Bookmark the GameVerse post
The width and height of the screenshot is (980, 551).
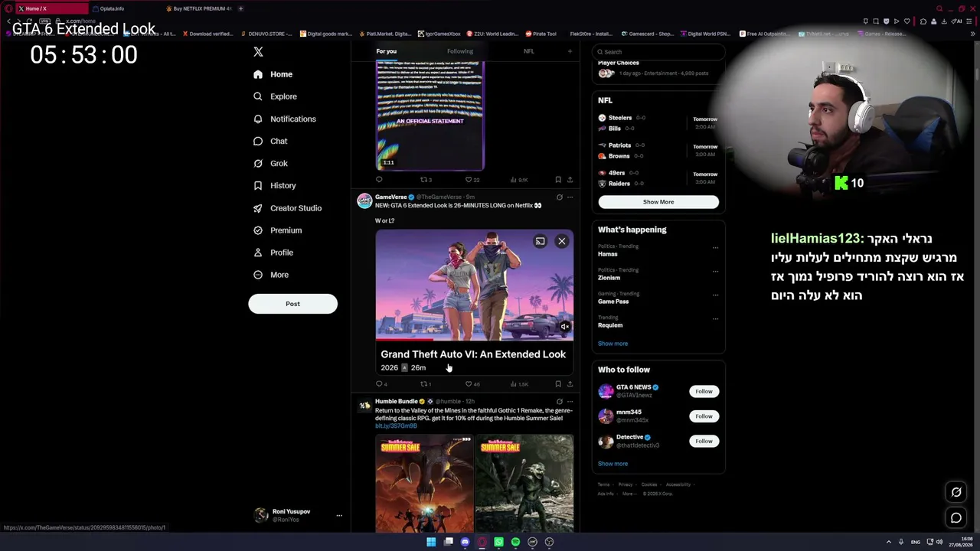point(558,384)
